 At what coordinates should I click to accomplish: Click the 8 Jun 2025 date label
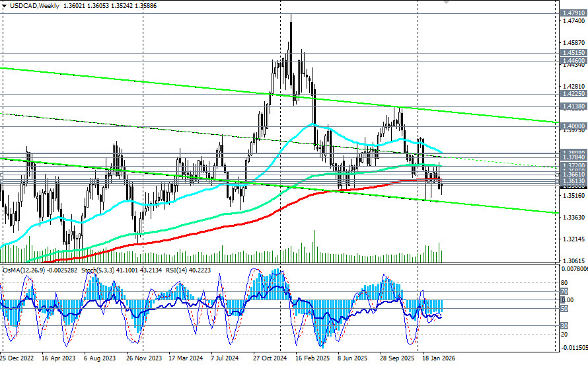[x=353, y=358]
